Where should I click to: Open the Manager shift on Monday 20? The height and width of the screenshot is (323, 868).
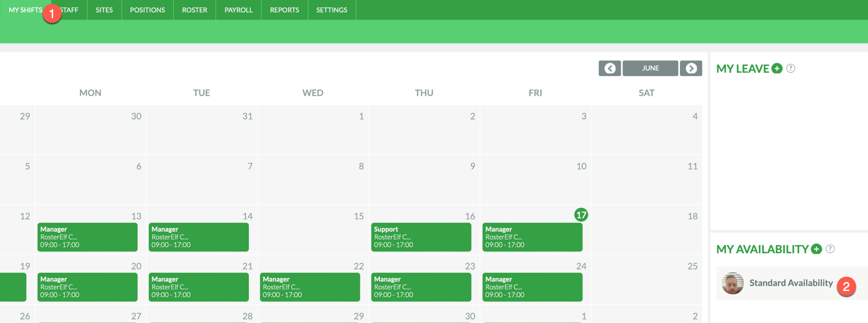tap(88, 287)
